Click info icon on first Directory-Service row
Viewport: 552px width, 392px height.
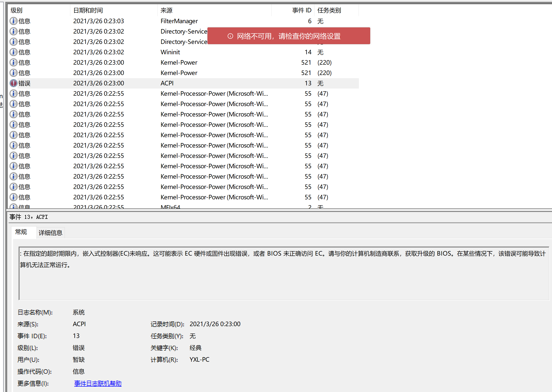click(13, 31)
